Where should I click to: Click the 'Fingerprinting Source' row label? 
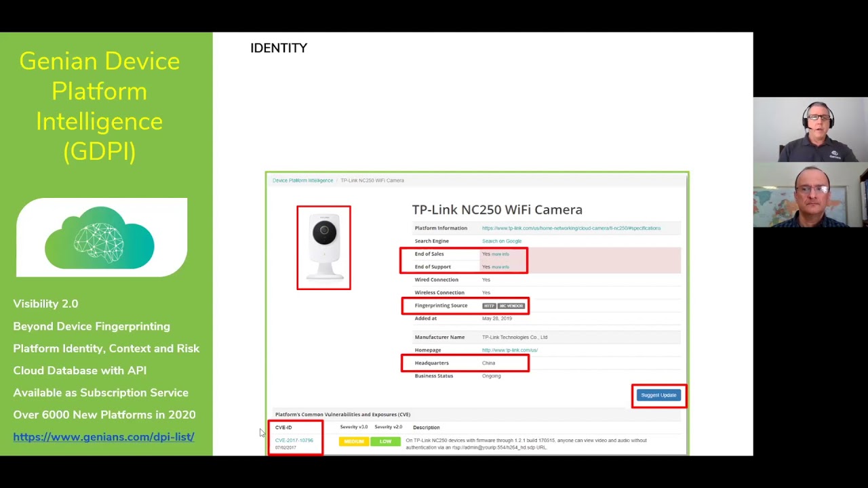click(x=441, y=306)
